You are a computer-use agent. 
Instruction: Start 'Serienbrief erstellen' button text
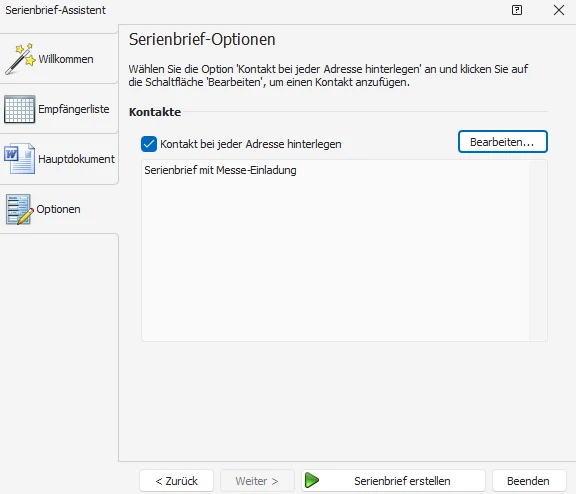tap(402, 481)
